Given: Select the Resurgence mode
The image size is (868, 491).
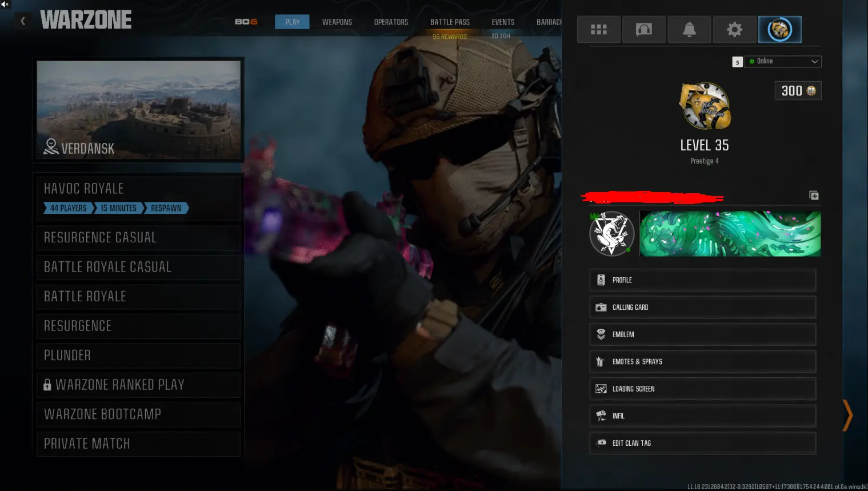Looking at the screenshot, I should (x=138, y=326).
